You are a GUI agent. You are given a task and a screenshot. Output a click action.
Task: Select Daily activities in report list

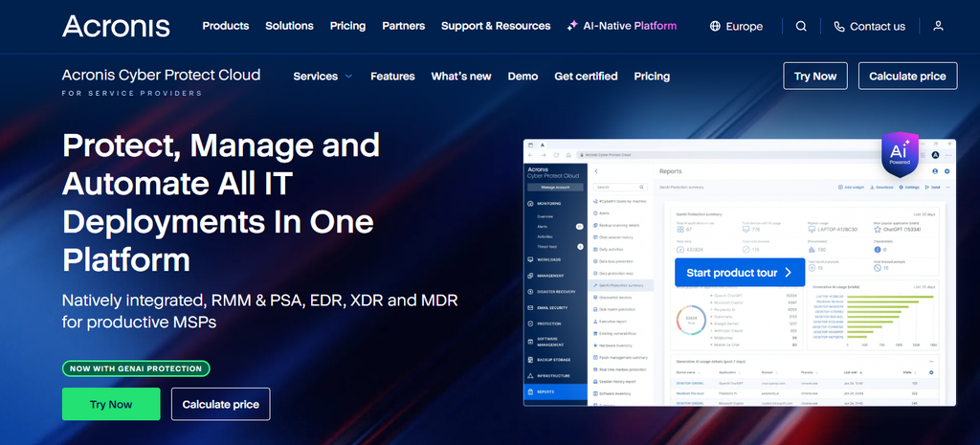pyautogui.click(x=608, y=250)
